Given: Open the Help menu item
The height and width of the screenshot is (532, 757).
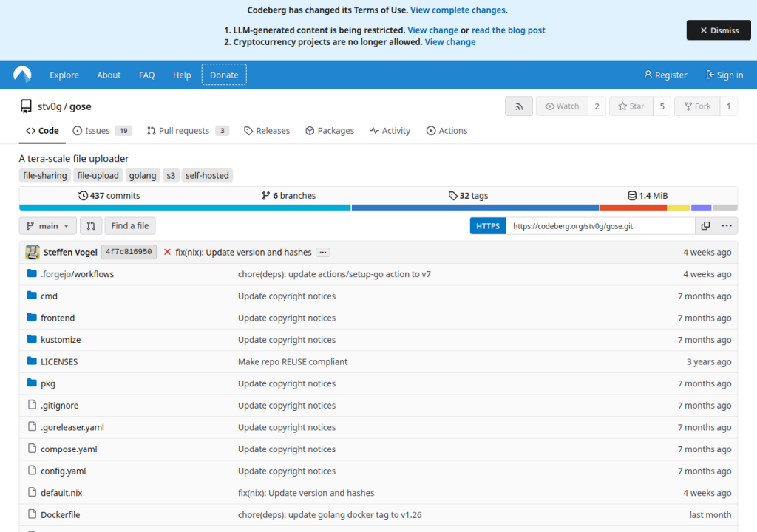Looking at the screenshot, I should 182,75.
